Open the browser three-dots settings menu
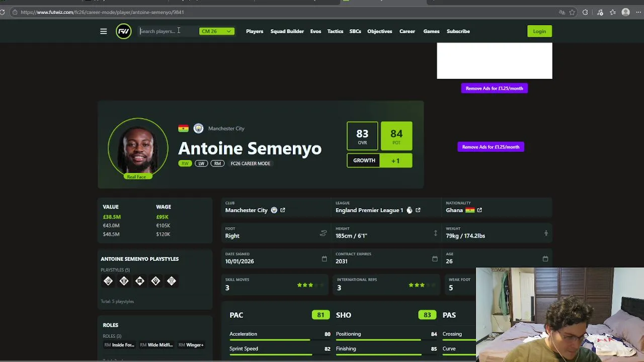Viewport: 644px width, 362px height. (639, 12)
